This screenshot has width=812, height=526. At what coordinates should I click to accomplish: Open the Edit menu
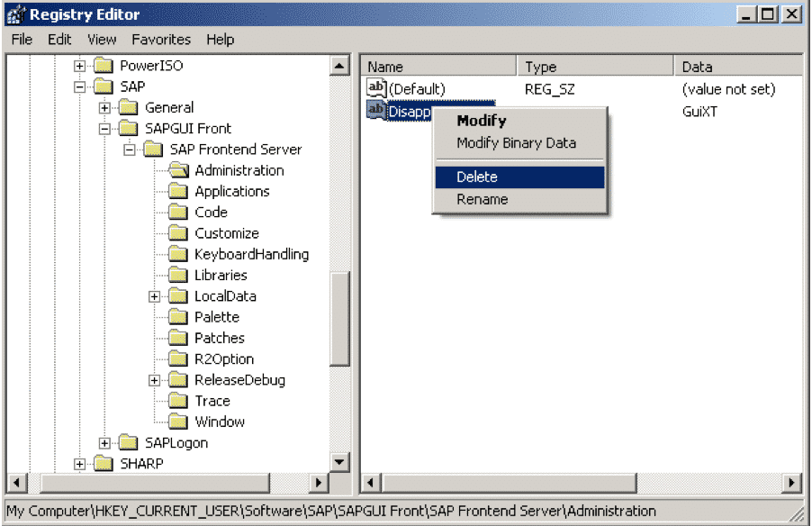tap(59, 40)
